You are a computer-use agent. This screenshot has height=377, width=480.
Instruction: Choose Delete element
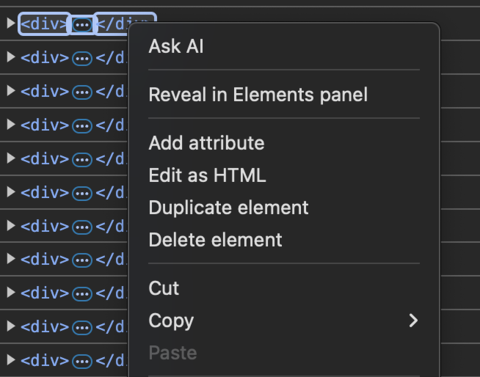coord(215,240)
